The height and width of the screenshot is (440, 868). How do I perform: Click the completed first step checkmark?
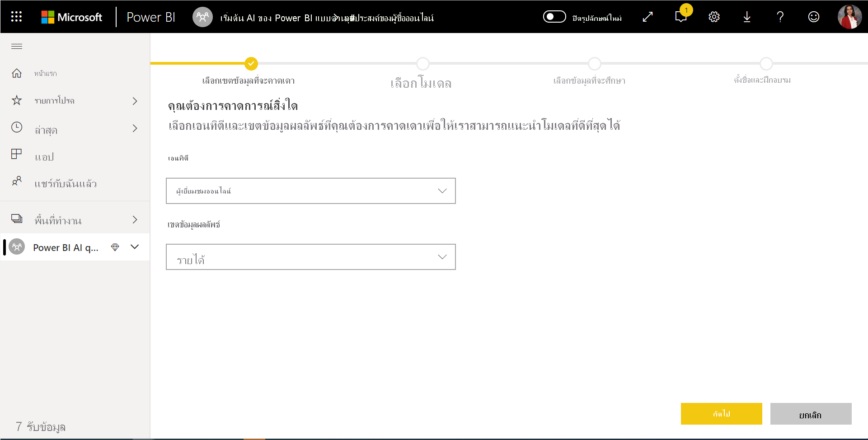(x=251, y=64)
